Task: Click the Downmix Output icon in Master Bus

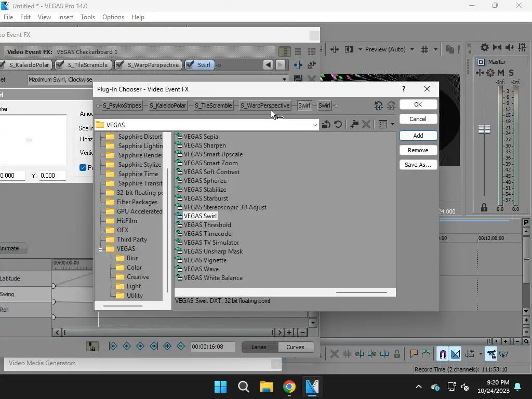Action: (x=497, y=47)
